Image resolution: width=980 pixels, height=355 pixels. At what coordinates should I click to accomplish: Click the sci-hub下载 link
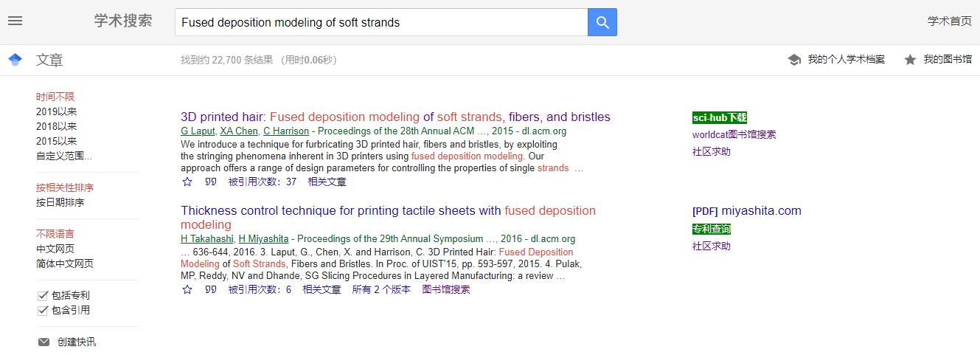pyautogui.click(x=720, y=117)
